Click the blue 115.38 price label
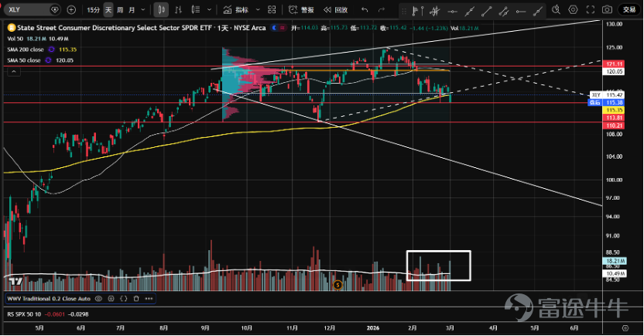 point(607,102)
